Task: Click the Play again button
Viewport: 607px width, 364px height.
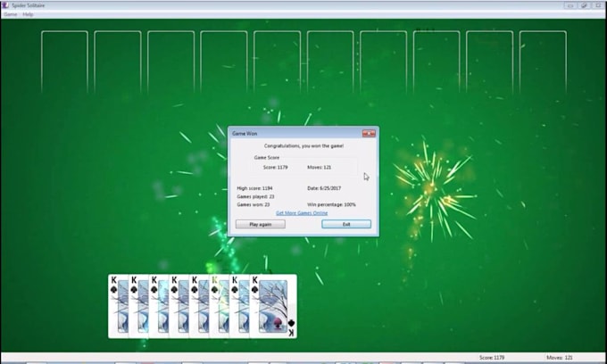Action: tap(261, 224)
